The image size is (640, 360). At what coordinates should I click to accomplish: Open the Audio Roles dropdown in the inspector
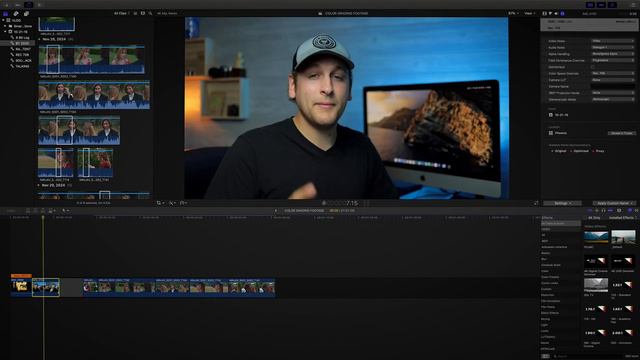(613, 47)
